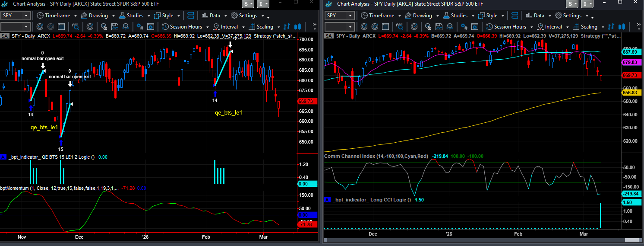Click the November qe_bts_le1 label near the 15 entry
Viewport: 644px width, 246px height.
44,128
